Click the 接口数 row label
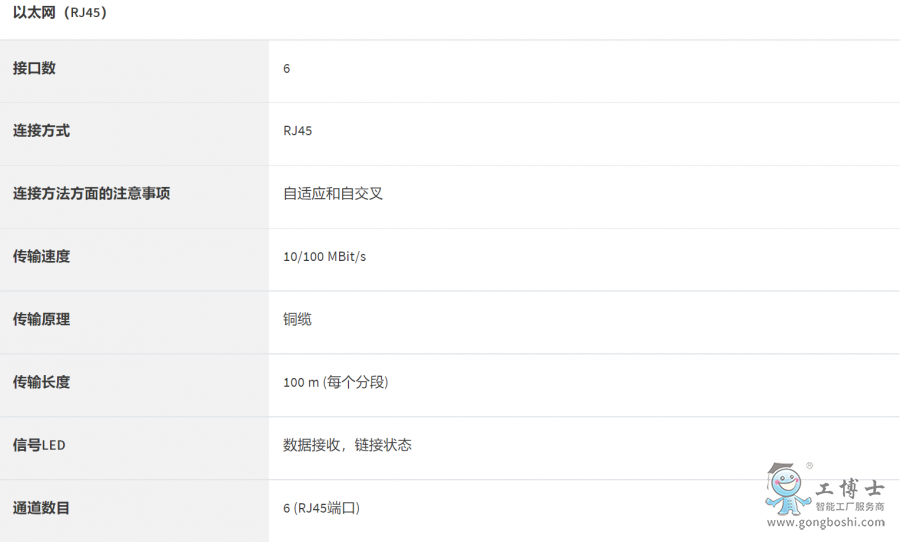The width and height of the screenshot is (900, 542). point(34,68)
